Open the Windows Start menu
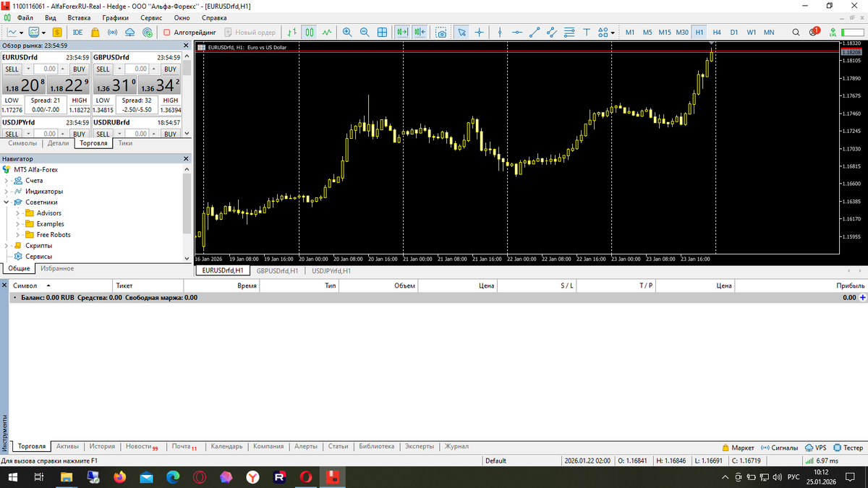868x488 pixels. click(12, 477)
